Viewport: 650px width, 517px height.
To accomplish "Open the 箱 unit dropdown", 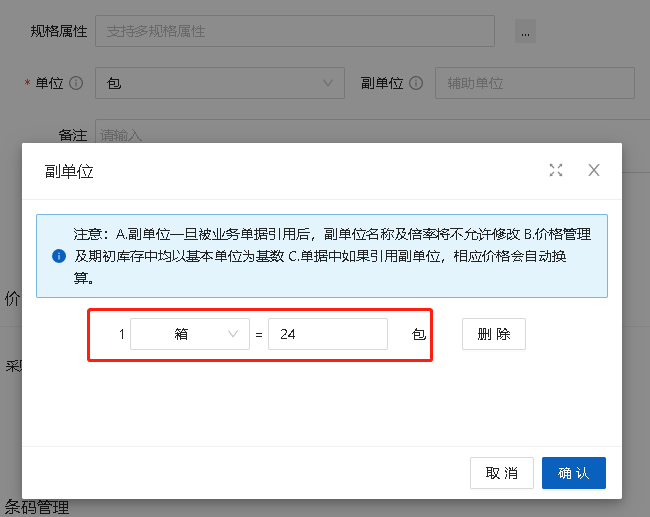I will pos(190,334).
